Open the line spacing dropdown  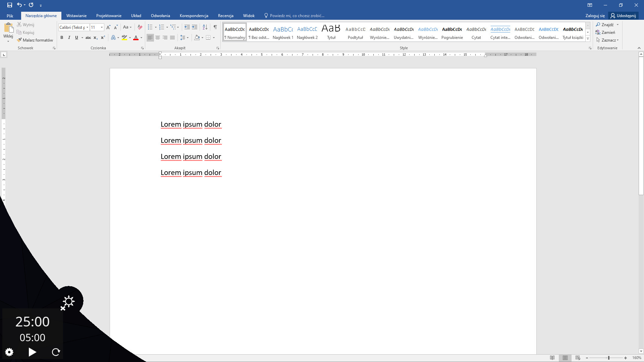pyautogui.click(x=184, y=38)
